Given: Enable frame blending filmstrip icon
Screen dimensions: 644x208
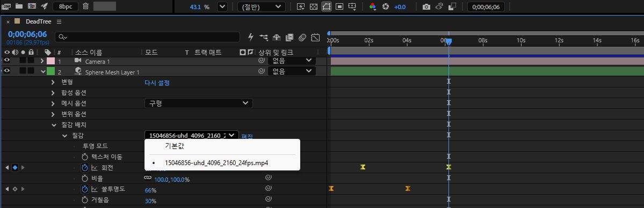Looking at the screenshot, I should point(289,38).
